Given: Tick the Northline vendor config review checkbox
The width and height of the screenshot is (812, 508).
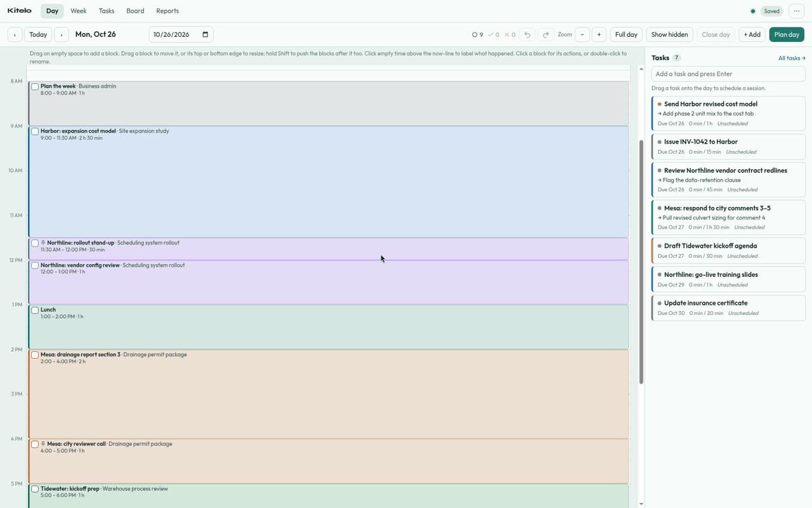Looking at the screenshot, I should (x=35, y=265).
